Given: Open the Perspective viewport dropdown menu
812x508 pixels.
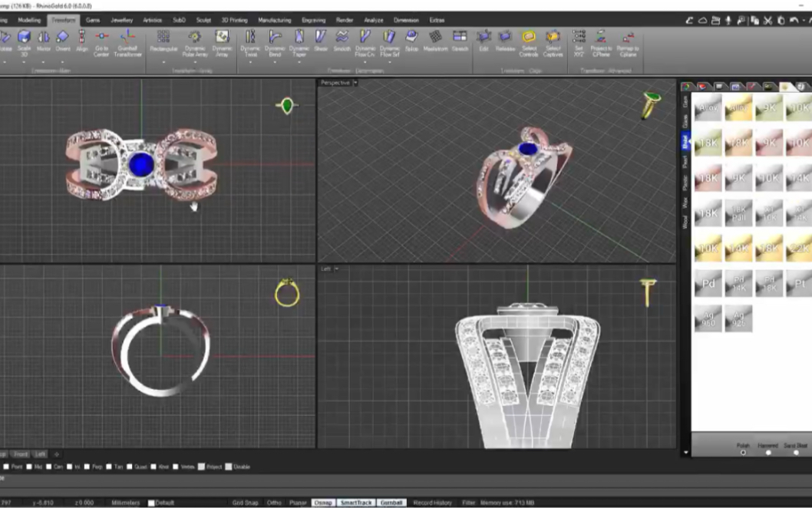Looking at the screenshot, I should [x=355, y=83].
